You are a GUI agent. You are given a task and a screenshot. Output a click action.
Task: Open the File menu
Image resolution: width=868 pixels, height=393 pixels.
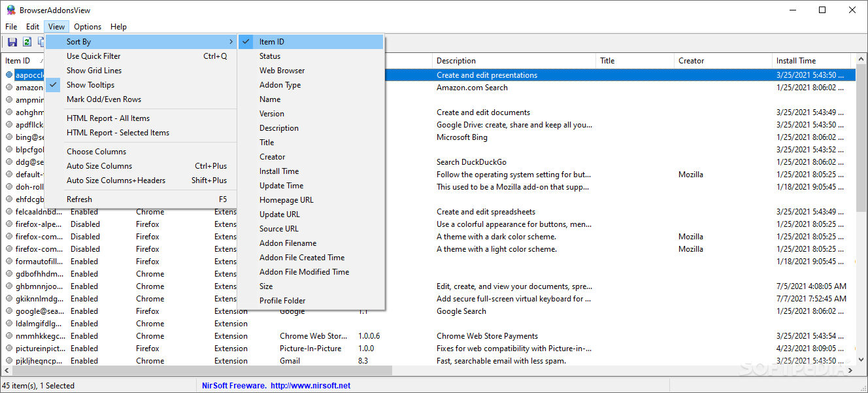pyautogui.click(x=11, y=27)
